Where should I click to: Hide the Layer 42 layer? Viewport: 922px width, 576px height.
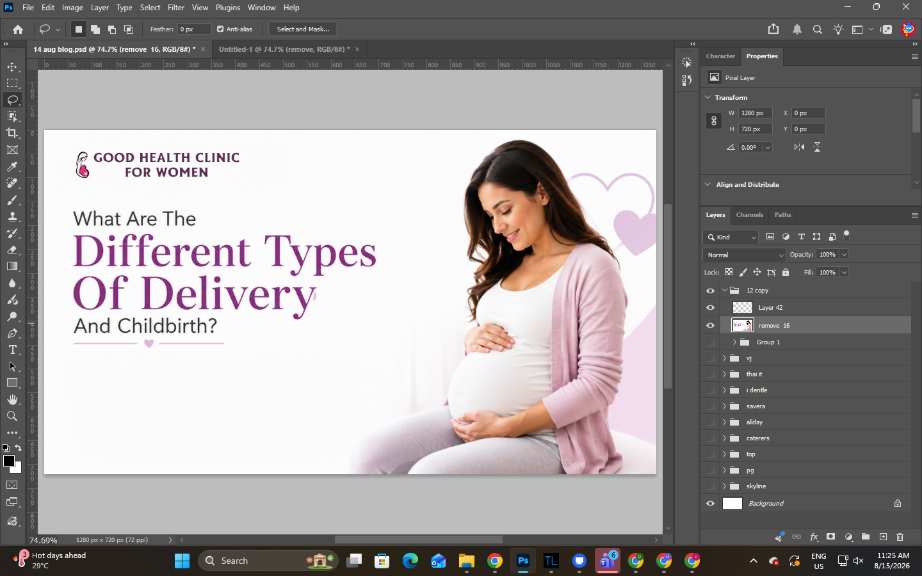710,307
